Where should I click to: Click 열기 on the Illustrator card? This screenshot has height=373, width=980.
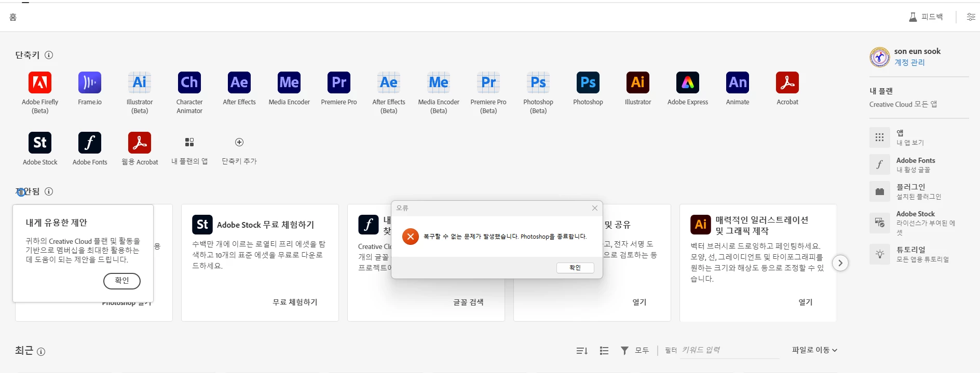[806, 302]
